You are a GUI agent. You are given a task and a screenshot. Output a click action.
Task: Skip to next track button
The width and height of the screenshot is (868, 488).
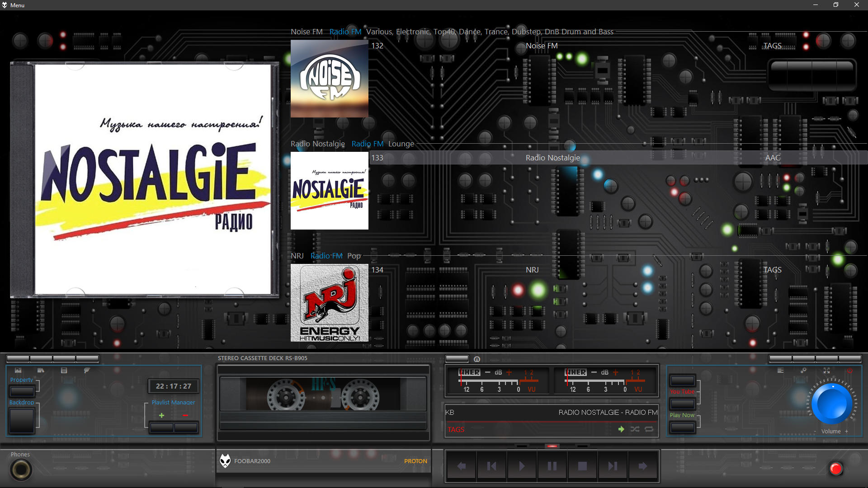click(x=613, y=466)
